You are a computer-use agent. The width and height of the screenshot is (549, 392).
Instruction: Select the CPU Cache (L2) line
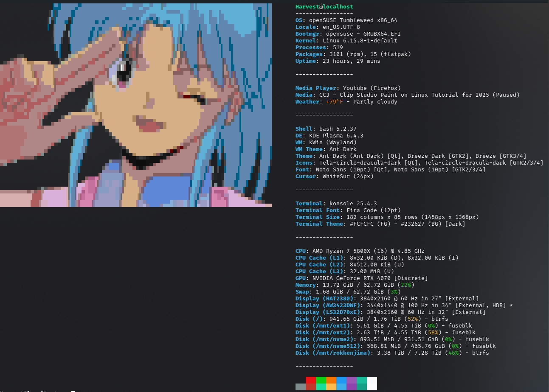pos(350,265)
